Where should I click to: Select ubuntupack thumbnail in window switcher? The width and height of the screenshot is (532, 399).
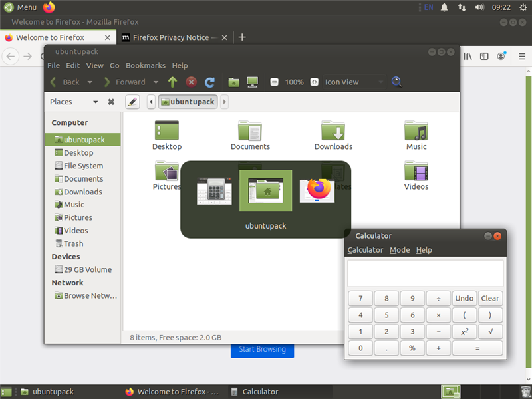pos(265,191)
